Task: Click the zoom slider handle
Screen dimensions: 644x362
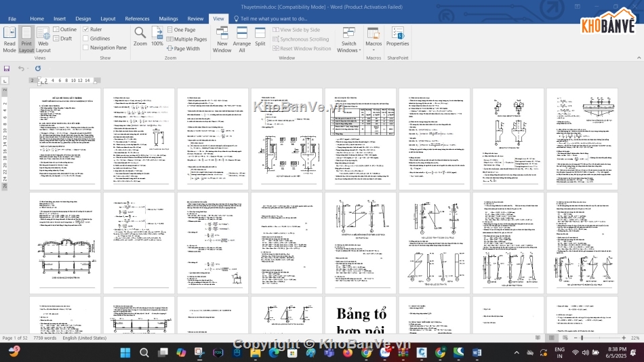Action: point(582,338)
